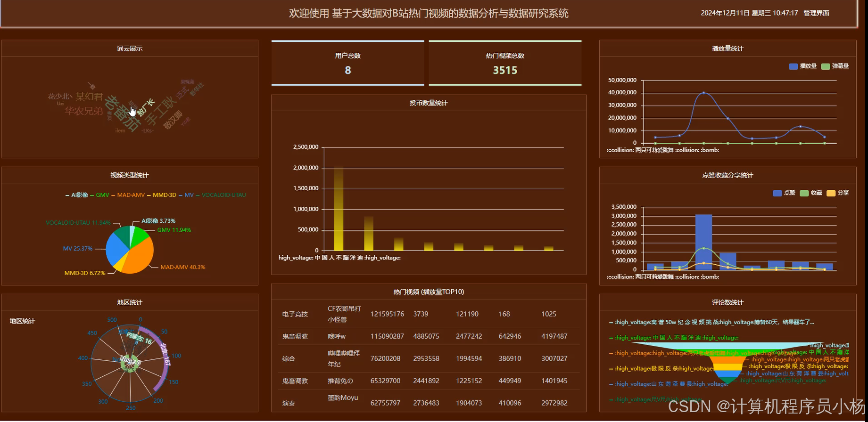Viewport: 868px width, 422px height.
Task: Click the play count 115090287
Action: coord(387,336)
